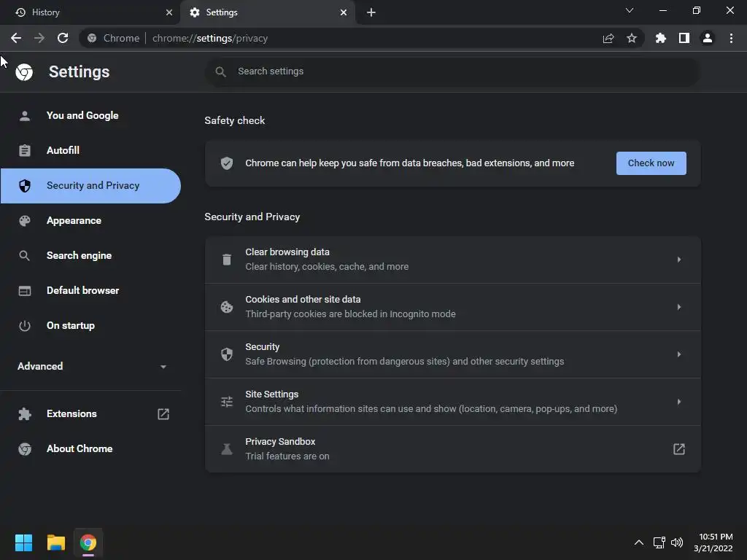Image resolution: width=747 pixels, height=560 pixels.
Task: Open volume control in system tray
Action: (677, 542)
